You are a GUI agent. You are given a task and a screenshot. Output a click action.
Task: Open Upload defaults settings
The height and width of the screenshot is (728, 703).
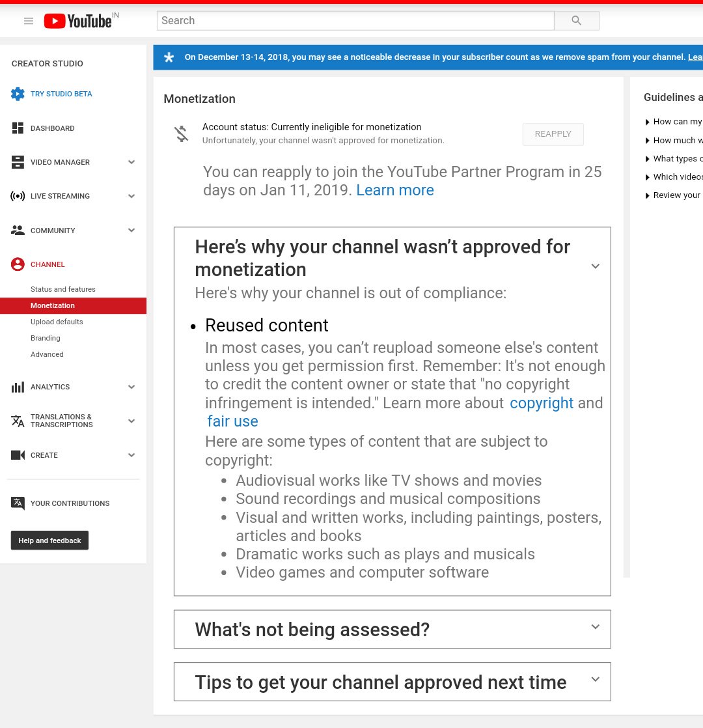[57, 322]
